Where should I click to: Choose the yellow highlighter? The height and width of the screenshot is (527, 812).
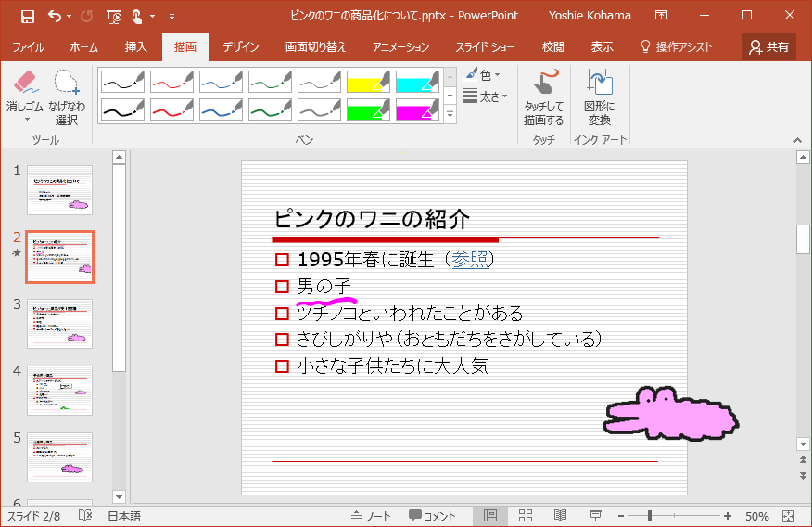pyautogui.click(x=368, y=82)
